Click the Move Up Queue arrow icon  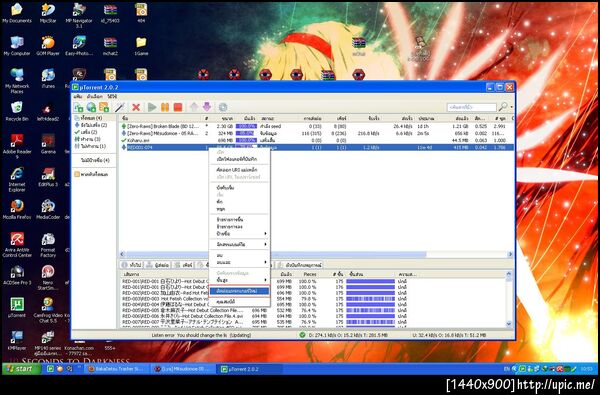(x=194, y=107)
